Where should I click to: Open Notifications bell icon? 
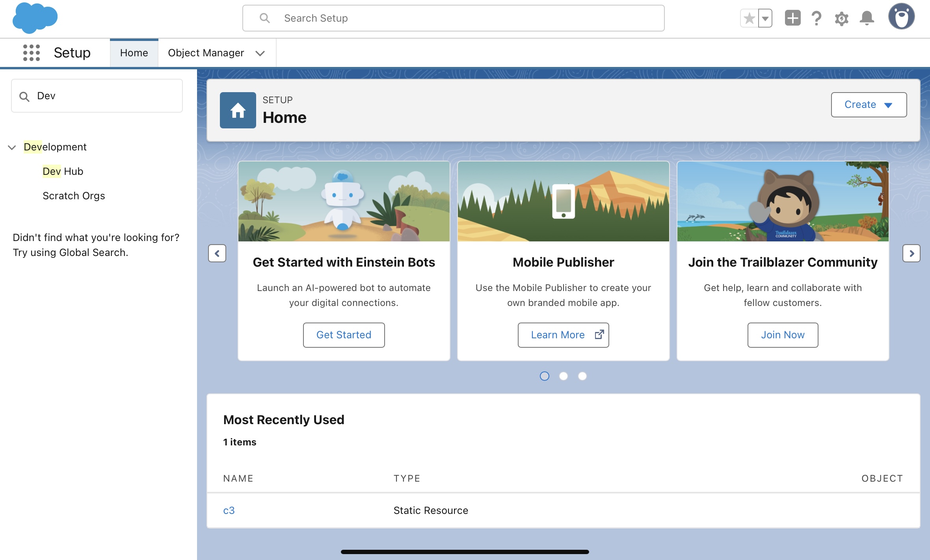[867, 18]
